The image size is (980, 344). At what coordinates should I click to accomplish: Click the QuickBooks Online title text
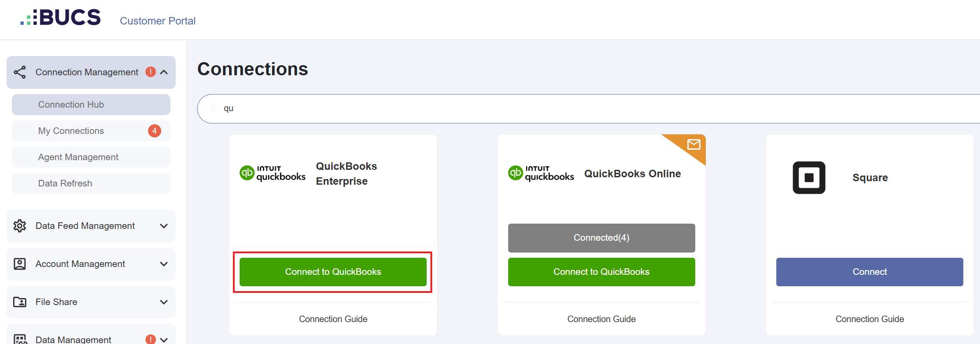[633, 174]
